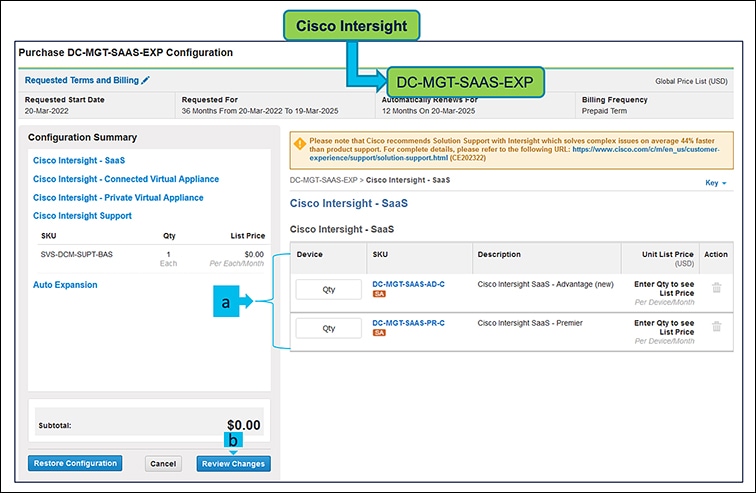756x493 pixels.
Task: Click the SKU column header in device table
Action: click(380, 254)
